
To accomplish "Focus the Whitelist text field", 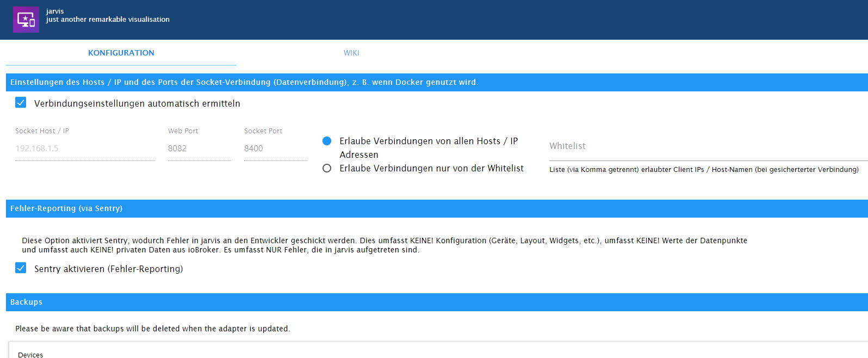I will point(707,146).
